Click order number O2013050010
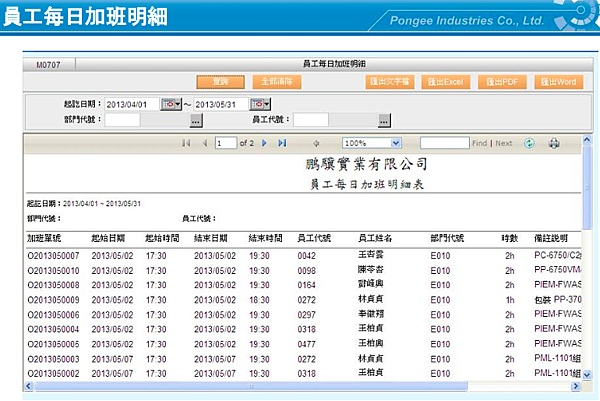600x401 pixels. click(x=53, y=271)
